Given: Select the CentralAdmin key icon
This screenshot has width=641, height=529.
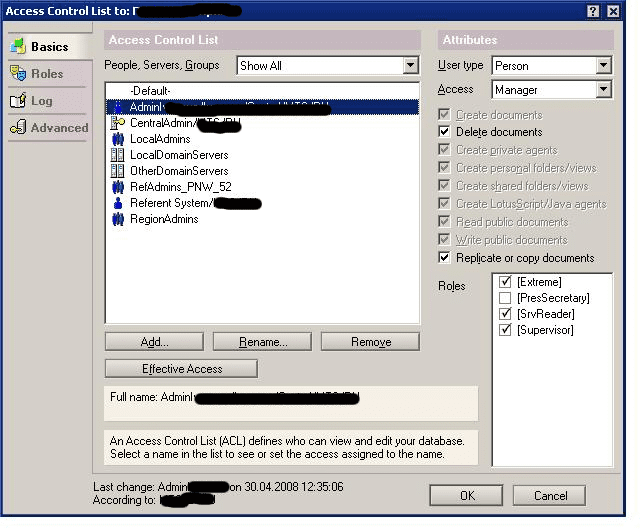Looking at the screenshot, I should (117, 123).
